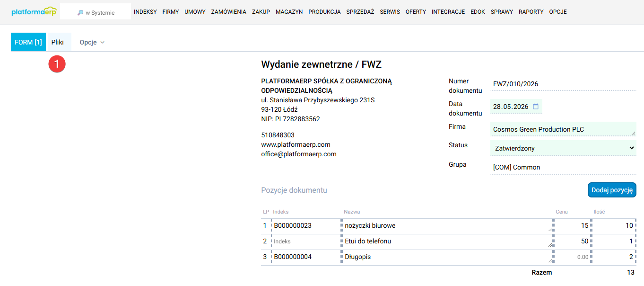Click the 'Pozycje dokumentu' section label
The image size is (644, 286).
(294, 190)
